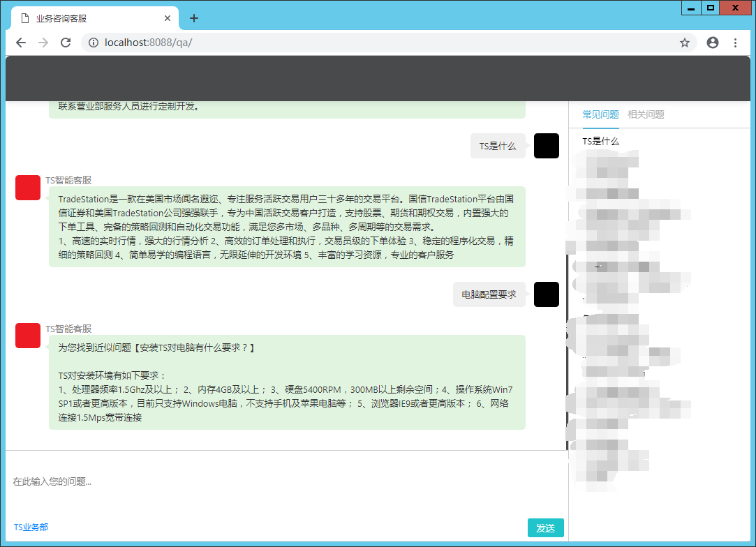Open the Chrome three-dot menu
Screen dimensions: 756x547
click(735, 43)
